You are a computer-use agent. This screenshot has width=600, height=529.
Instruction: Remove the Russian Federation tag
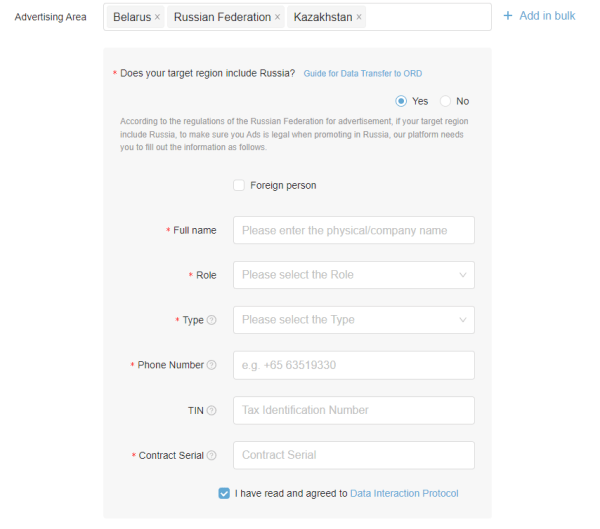click(x=277, y=18)
